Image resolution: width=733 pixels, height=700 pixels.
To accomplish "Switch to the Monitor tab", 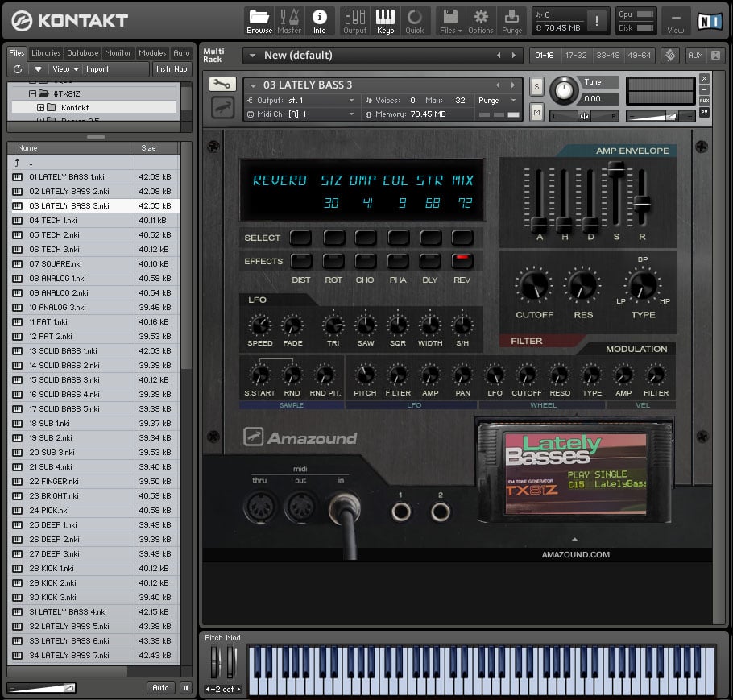I will [x=118, y=53].
